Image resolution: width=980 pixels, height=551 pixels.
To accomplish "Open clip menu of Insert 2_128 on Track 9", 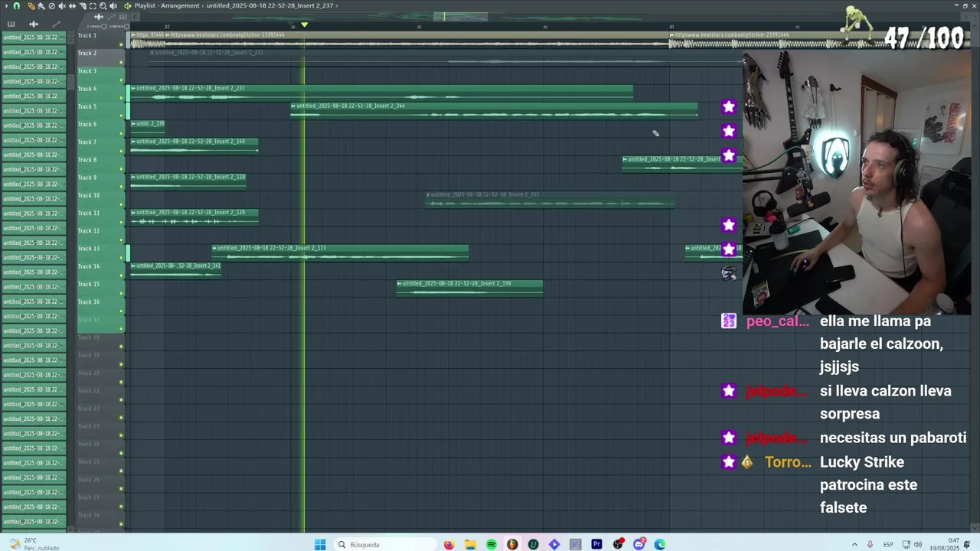I will 133,177.
